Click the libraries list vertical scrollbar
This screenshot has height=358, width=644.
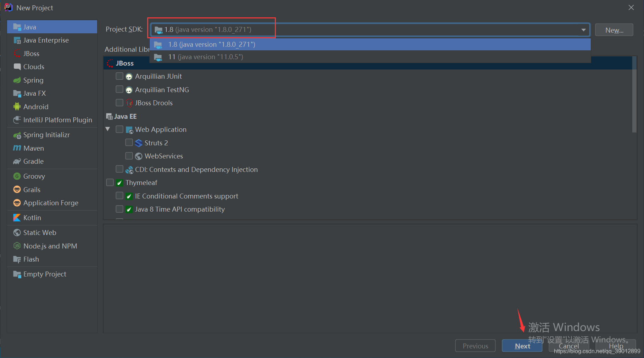coord(634,95)
